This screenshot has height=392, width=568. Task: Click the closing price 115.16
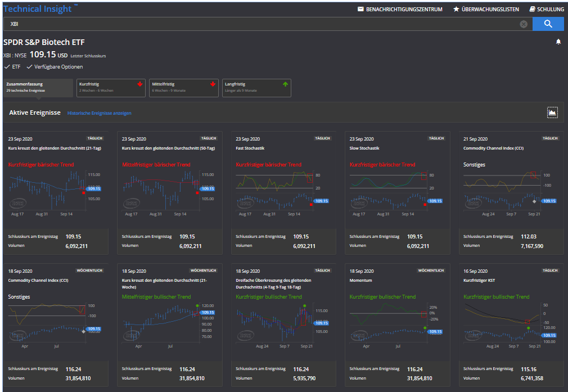point(529,369)
